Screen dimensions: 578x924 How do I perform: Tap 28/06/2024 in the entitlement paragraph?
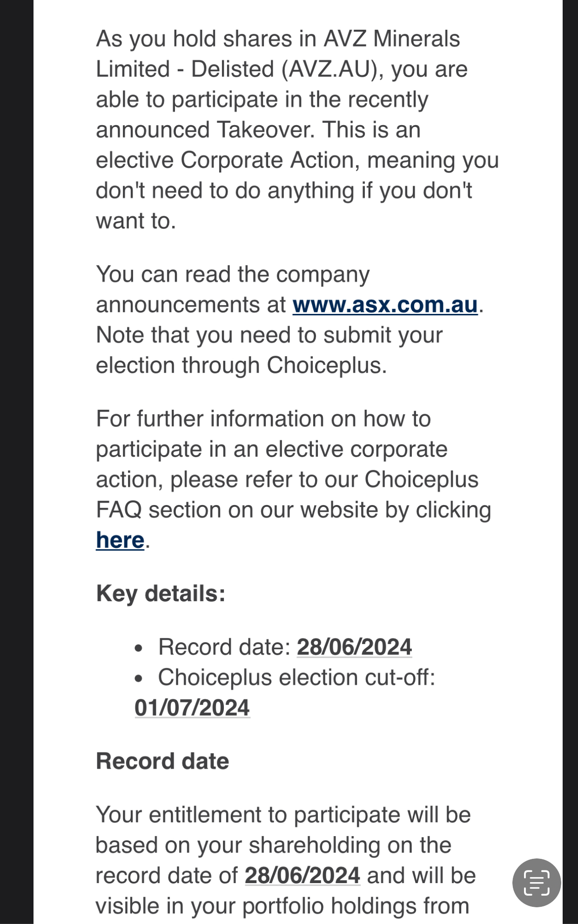[x=302, y=876]
